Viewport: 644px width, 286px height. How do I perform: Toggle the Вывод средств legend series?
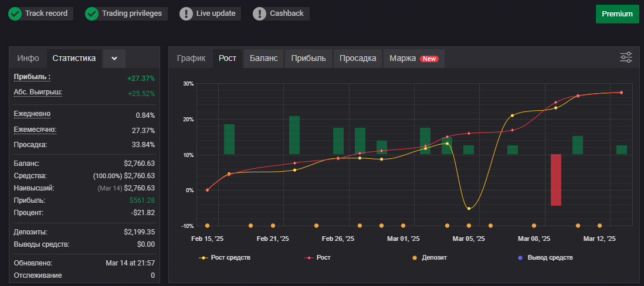(x=545, y=258)
